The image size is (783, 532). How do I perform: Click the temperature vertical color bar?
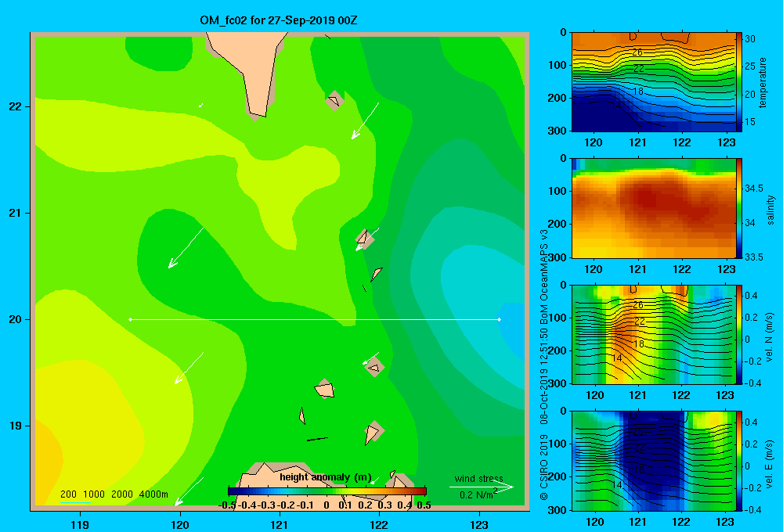[739, 82]
